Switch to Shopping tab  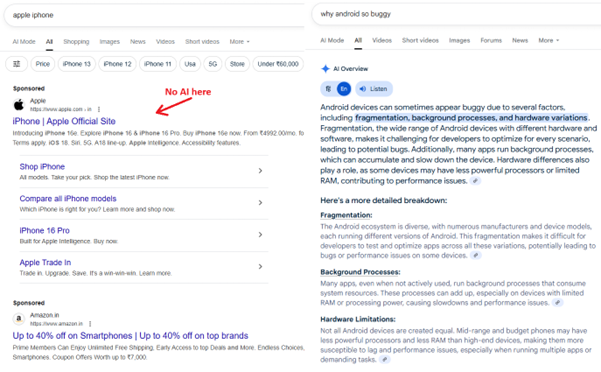[76, 42]
